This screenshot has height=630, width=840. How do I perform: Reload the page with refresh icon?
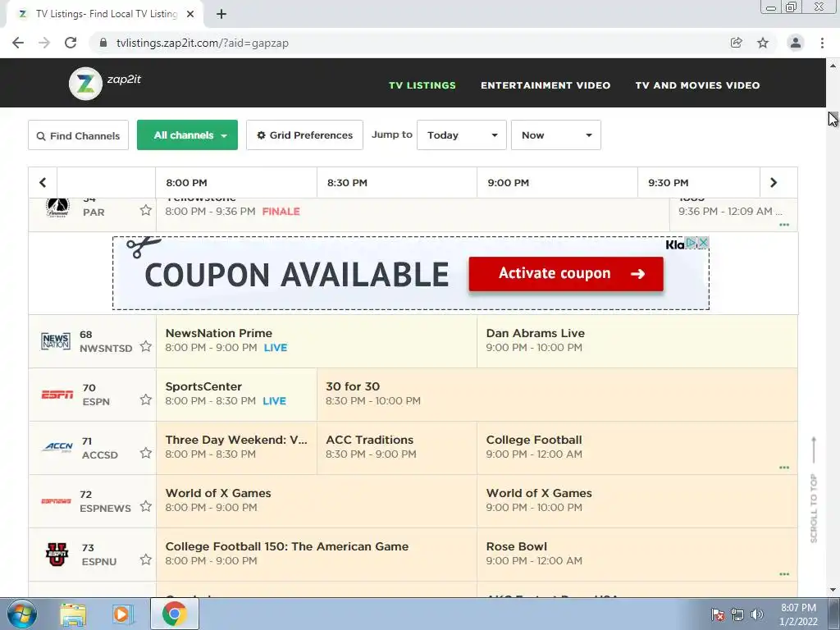point(71,43)
